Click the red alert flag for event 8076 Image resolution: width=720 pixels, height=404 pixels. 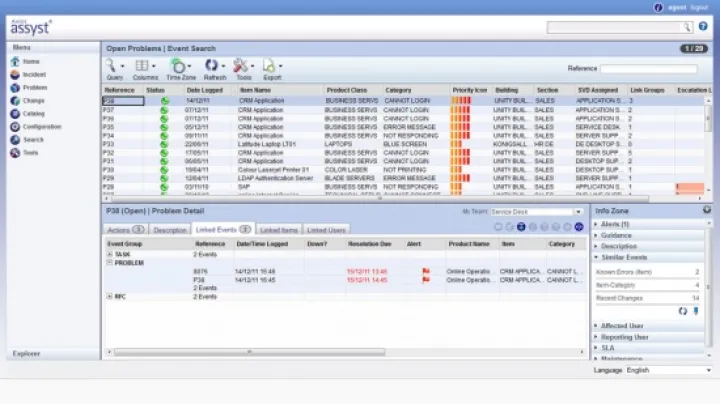click(426, 271)
